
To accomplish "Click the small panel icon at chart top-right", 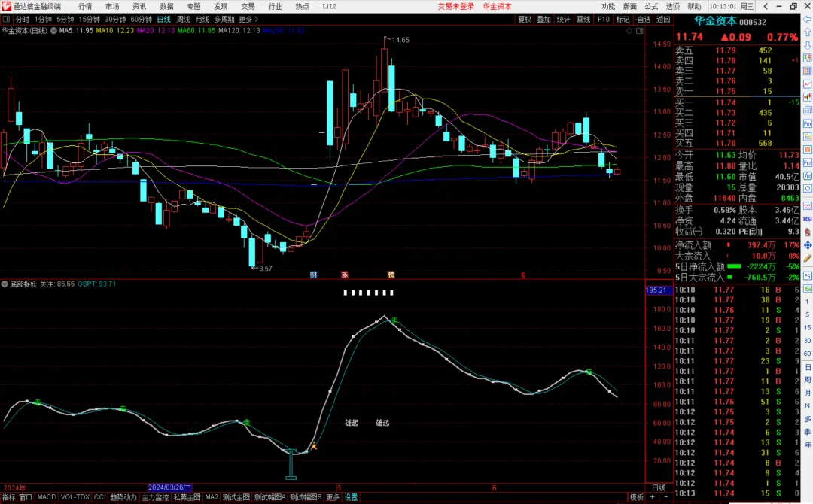I will 639,31.
